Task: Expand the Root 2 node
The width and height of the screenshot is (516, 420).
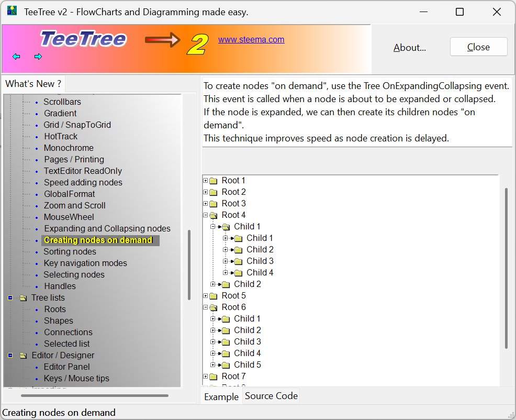Action: [205, 192]
